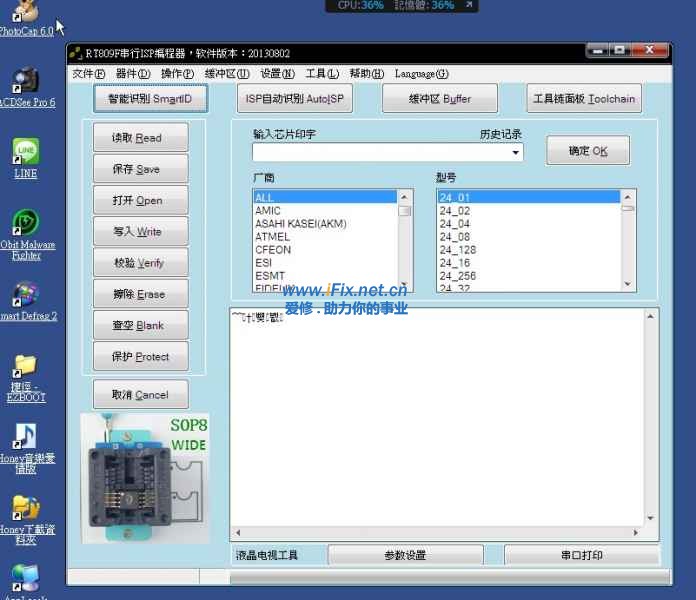Viewport: 696px width, 600px height.
Task: Click the SOP8 WIDE socket image
Action: click(143, 472)
